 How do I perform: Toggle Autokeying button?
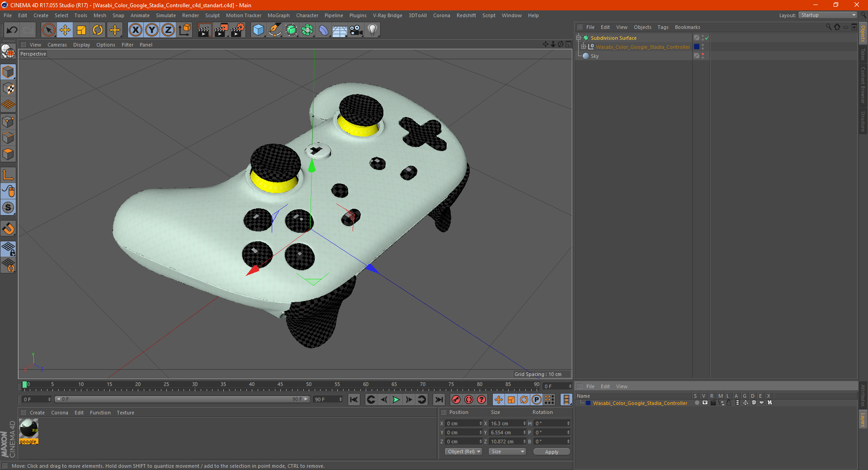pos(468,399)
